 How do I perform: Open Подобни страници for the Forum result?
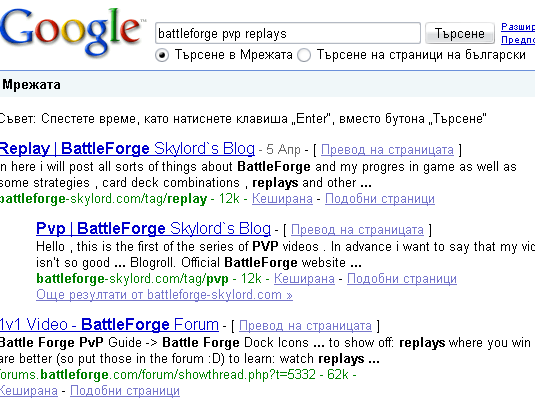click(125, 391)
